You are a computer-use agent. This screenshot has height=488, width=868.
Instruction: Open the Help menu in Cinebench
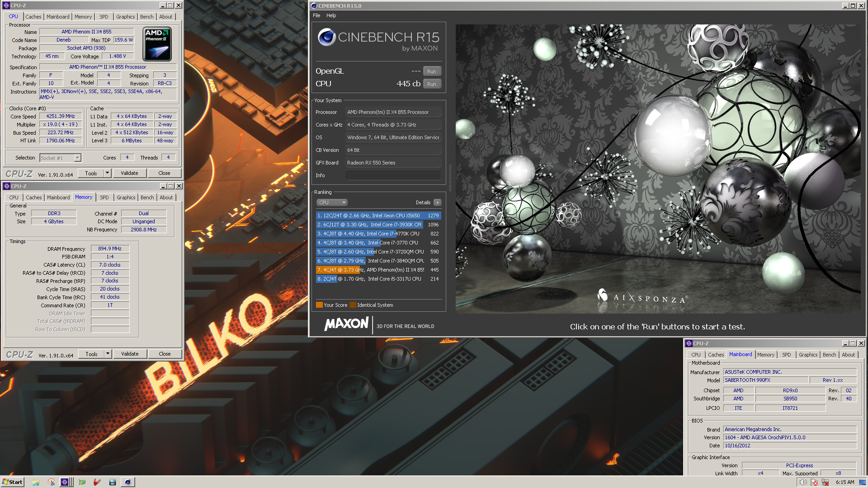pyautogui.click(x=331, y=15)
